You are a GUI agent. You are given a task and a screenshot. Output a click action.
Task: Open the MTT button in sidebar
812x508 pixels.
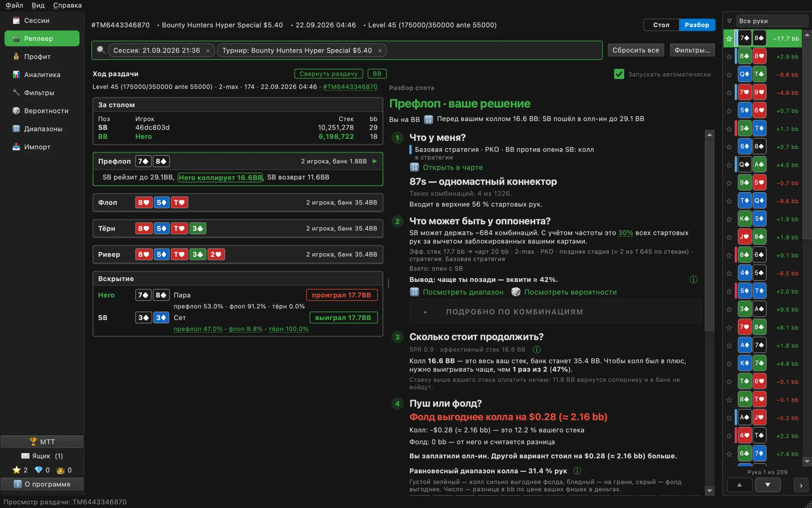(42, 442)
